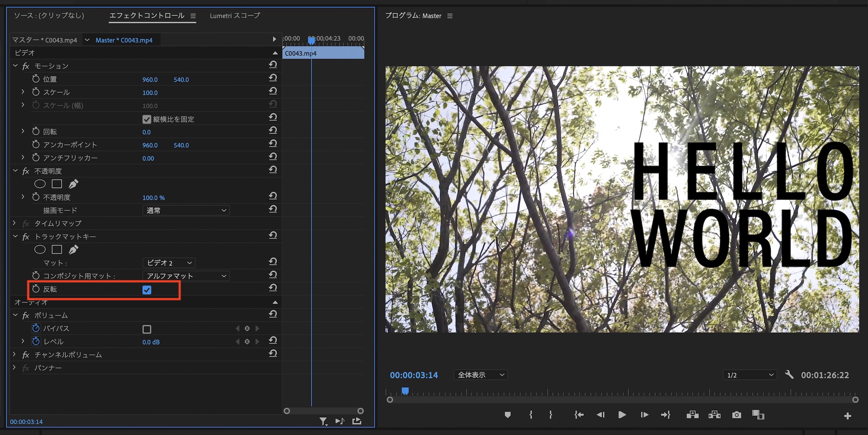The height and width of the screenshot is (435, 868).
Task: Click the Lift button icon
Action: click(x=692, y=415)
